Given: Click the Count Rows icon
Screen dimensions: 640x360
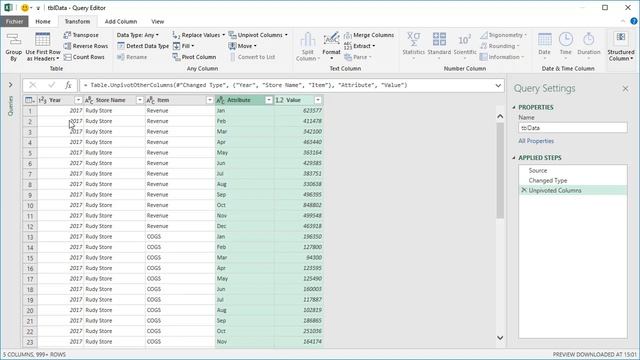Looking at the screenshot, I should click(67, 57).
